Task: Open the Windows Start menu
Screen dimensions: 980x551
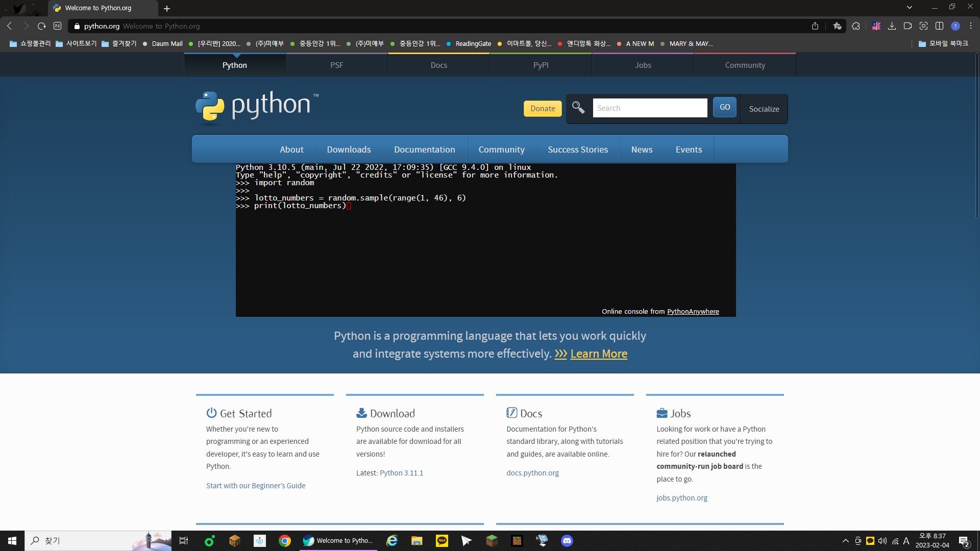Action: point(12,541)
